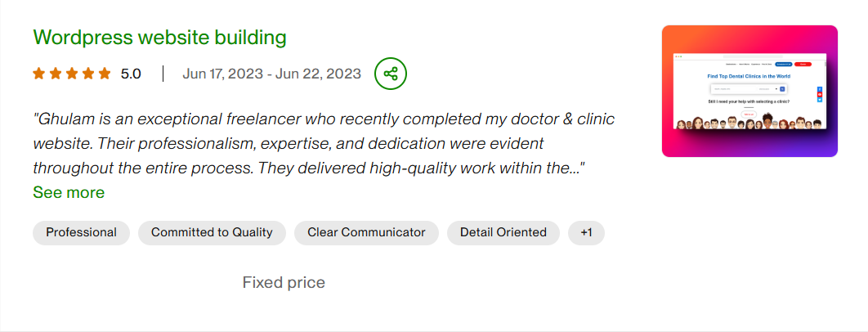Viewport: 868px width, 332px height.
Task: Click the italic review quote text
Action: tap(323, 144)
